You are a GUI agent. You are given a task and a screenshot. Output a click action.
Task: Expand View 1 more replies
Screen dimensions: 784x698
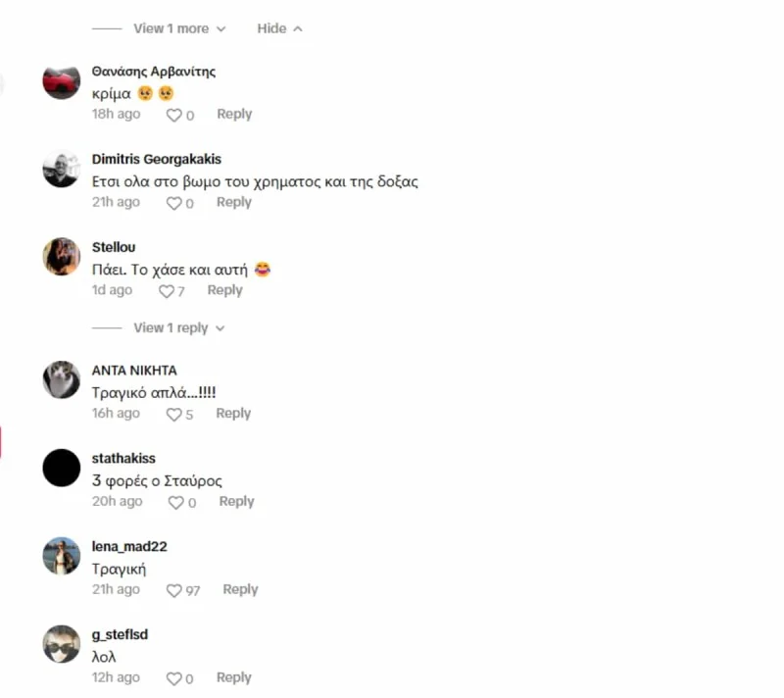pyautogui.click(x=179, y=28)
